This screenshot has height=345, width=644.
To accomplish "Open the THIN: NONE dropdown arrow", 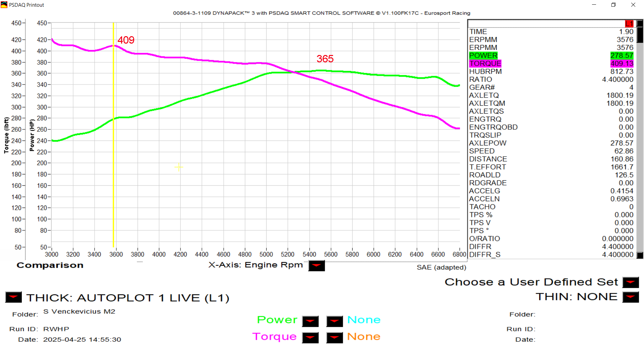I will 631,297.
